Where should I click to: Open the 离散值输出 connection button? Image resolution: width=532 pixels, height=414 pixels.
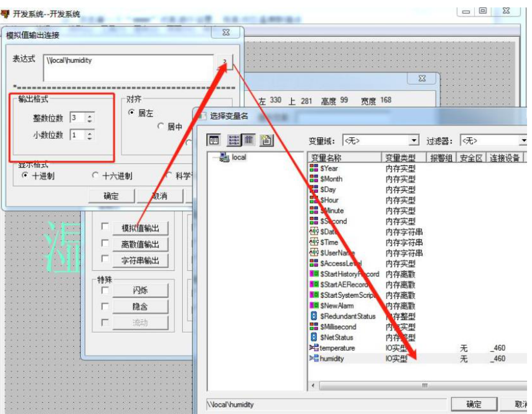(141, 244)
